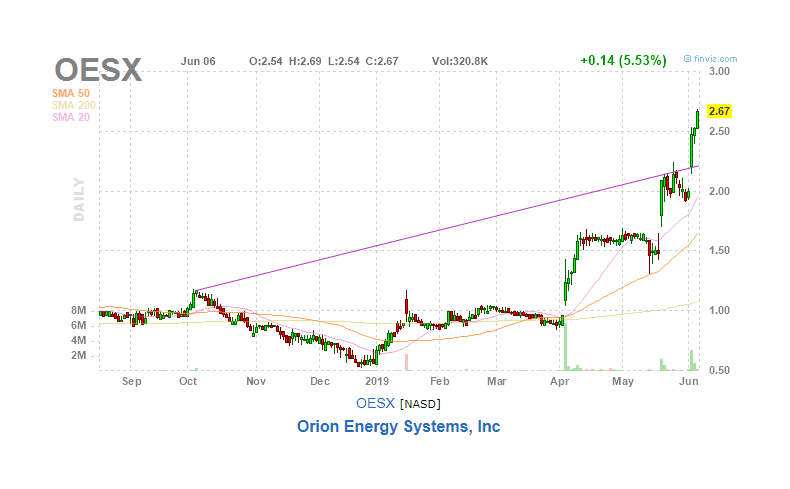Click the 1.00 price axis label
790x489 pixels.
[x=719, y=311]
